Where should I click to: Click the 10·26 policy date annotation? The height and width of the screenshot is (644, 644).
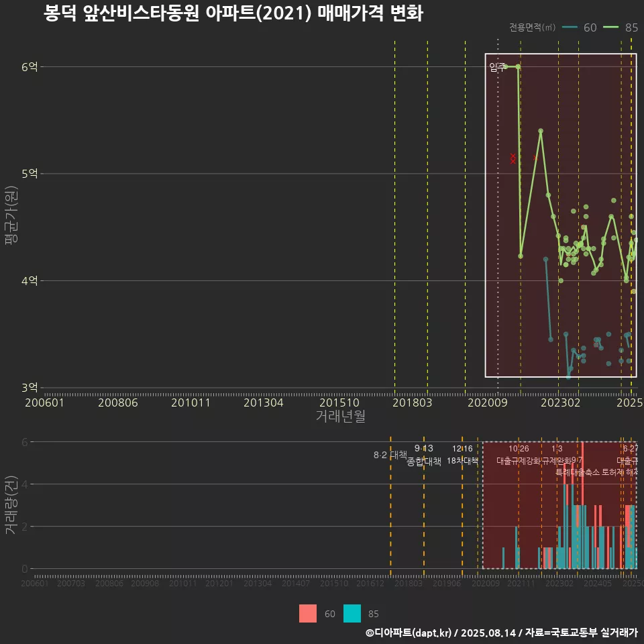click(x=519, y=449)
